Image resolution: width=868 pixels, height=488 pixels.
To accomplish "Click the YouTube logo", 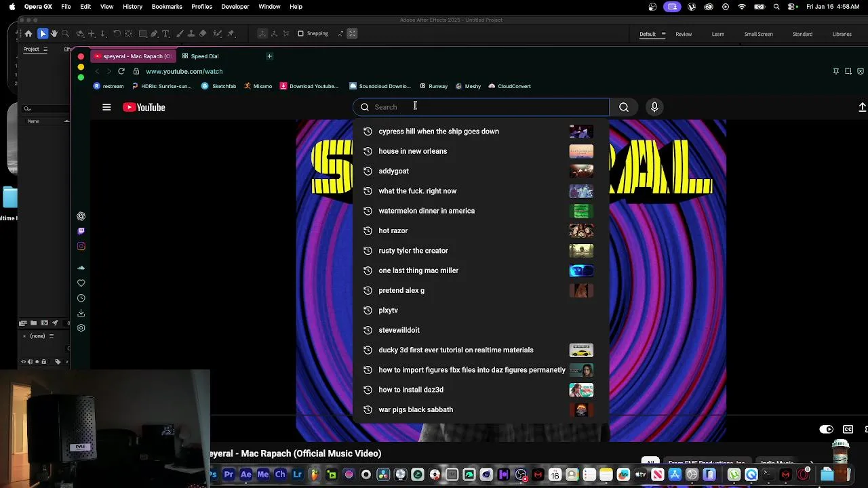I will tap(144, 107).
